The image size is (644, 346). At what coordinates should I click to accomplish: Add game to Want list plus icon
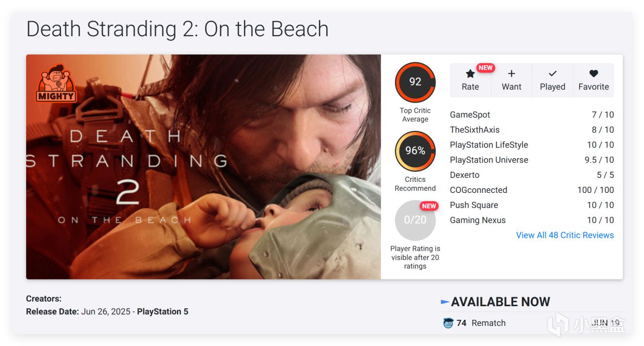(x=511, y=74)
